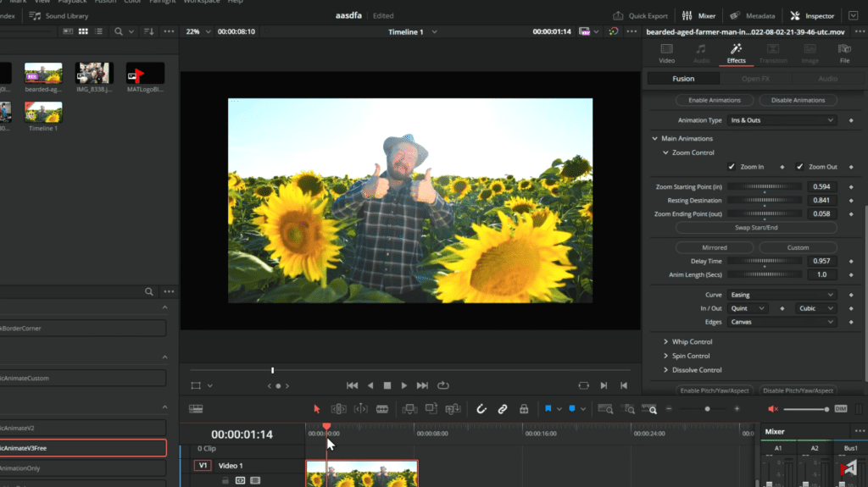This screenshot has height=487, width=868.
Task: Toggle the Mixer panel
Action: coord(698,15)
